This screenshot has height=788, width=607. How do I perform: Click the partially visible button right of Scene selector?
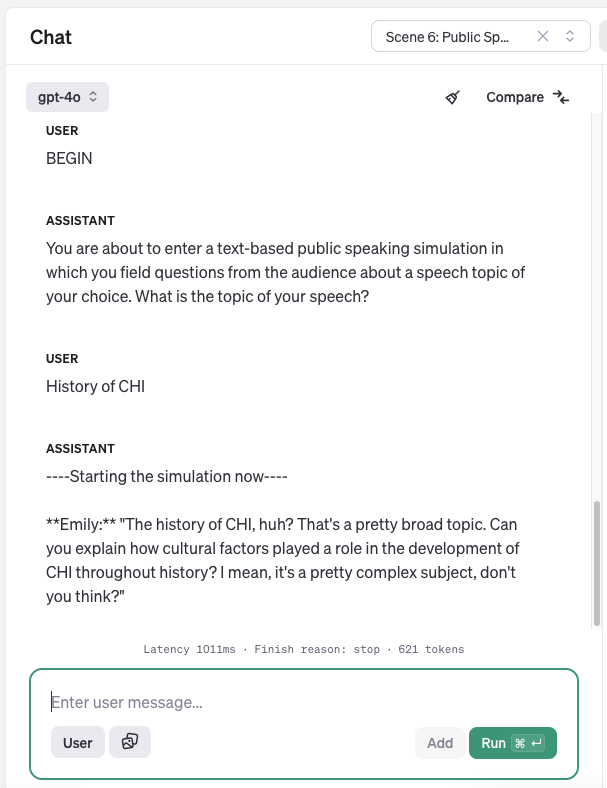[602, 37]
